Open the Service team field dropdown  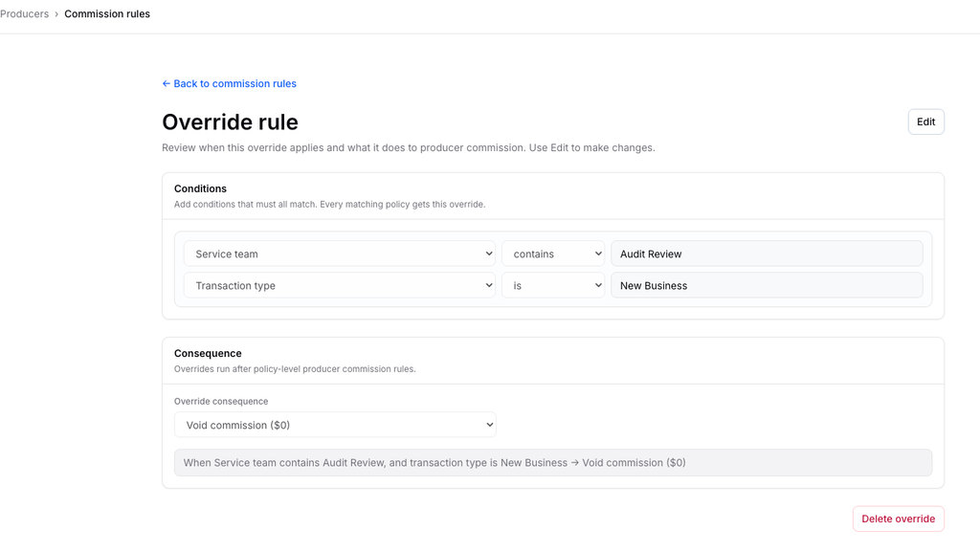pos(340,254)
